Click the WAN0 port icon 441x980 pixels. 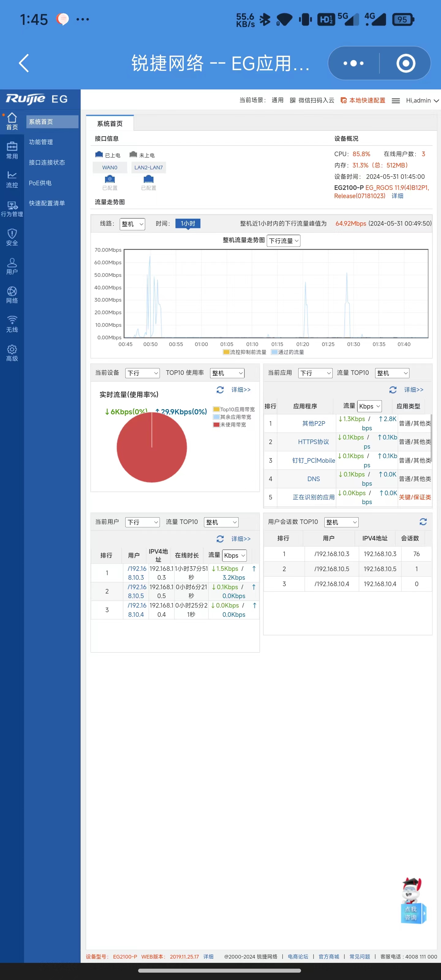point(110,179)
